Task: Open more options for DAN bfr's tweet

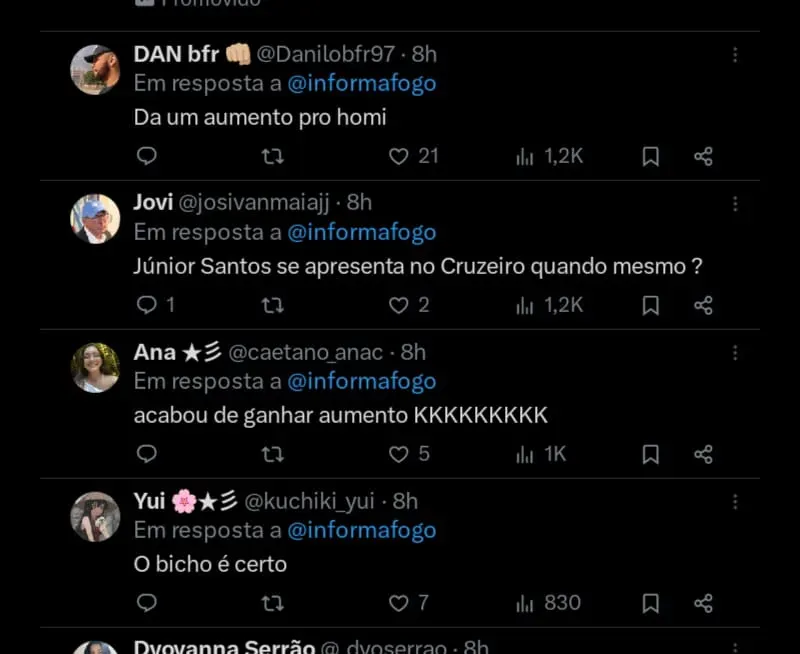Action: pyautogui.click(x=735, y=55)
